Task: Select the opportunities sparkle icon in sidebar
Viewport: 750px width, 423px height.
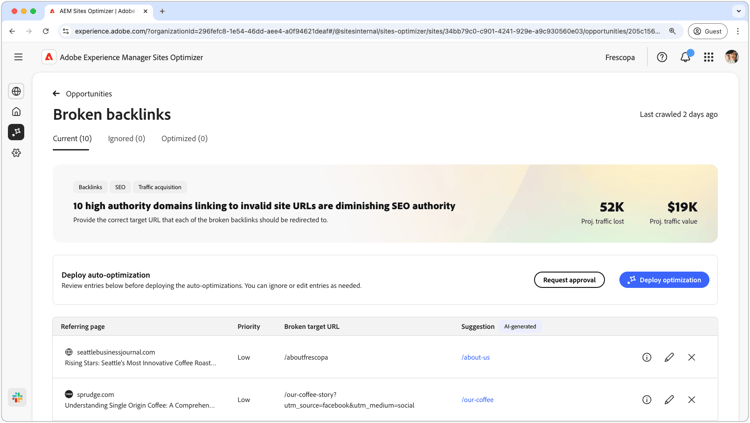Action: coord(16,132)
